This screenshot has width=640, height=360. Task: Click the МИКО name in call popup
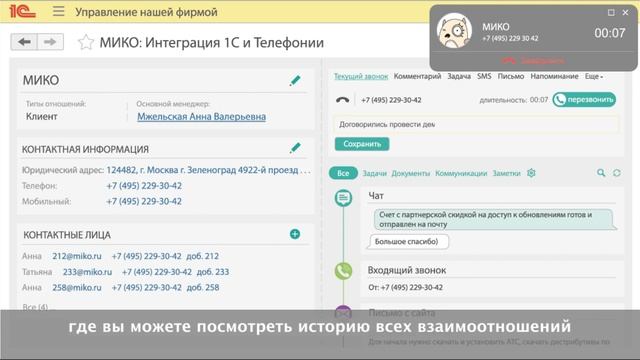click(x=496, y=27)
